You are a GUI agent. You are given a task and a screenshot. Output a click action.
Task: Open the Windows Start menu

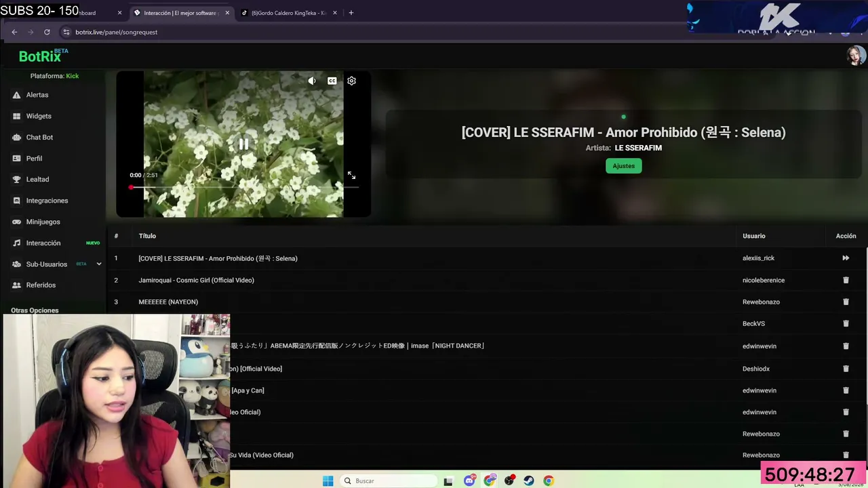pyautogui.click(x=328, y=481)
